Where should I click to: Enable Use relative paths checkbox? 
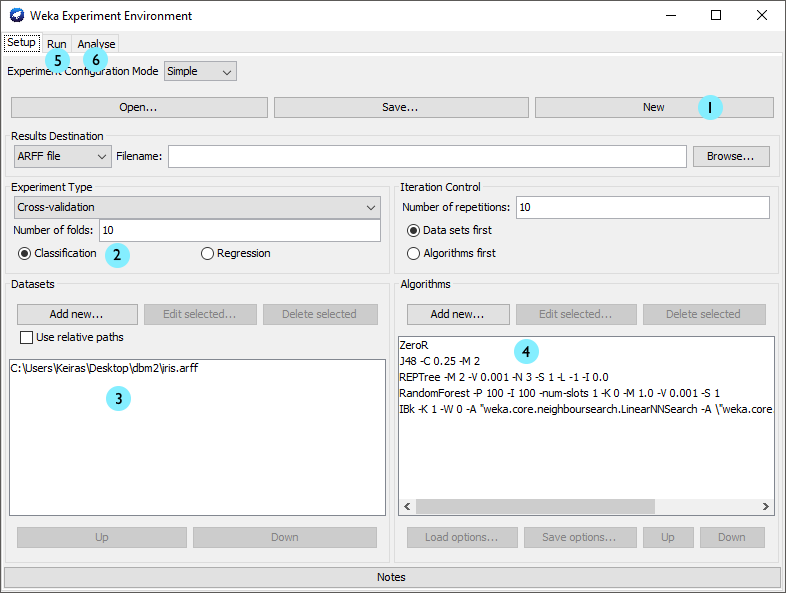pos(28,337)
